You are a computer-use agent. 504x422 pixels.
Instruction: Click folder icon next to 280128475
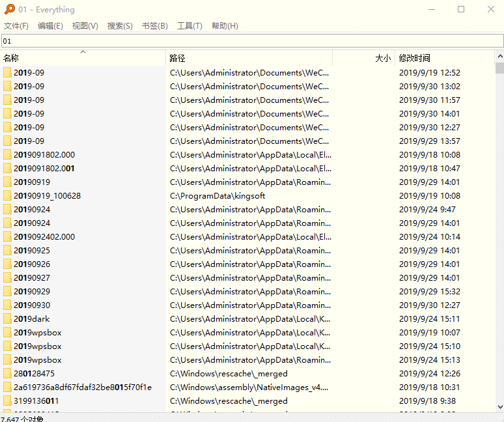7,373
